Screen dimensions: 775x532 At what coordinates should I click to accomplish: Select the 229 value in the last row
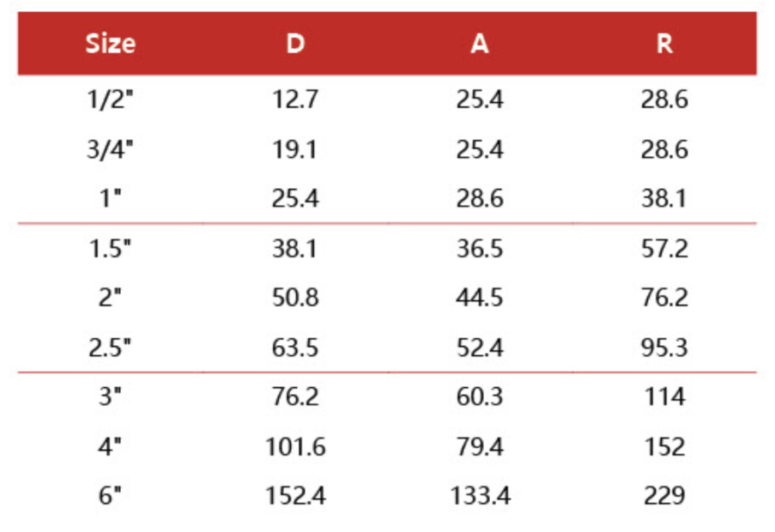(x=664, y=496)
